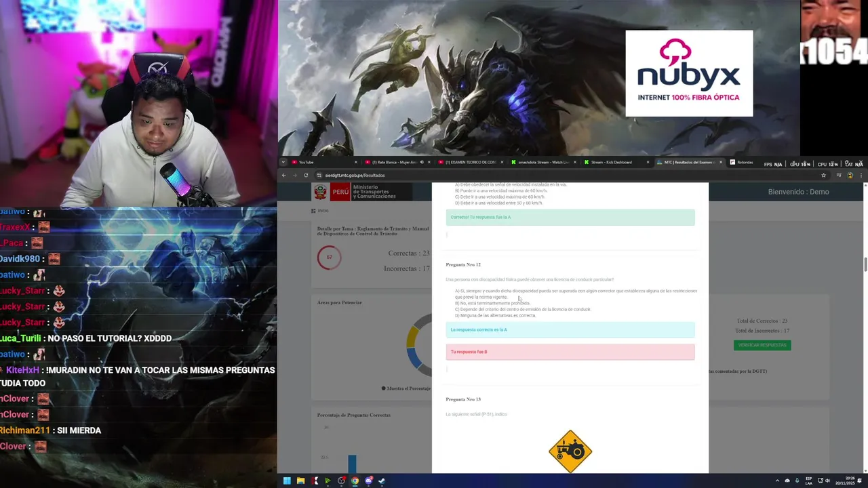Click the Pregunta Nro 13 heading

(463, 399)
